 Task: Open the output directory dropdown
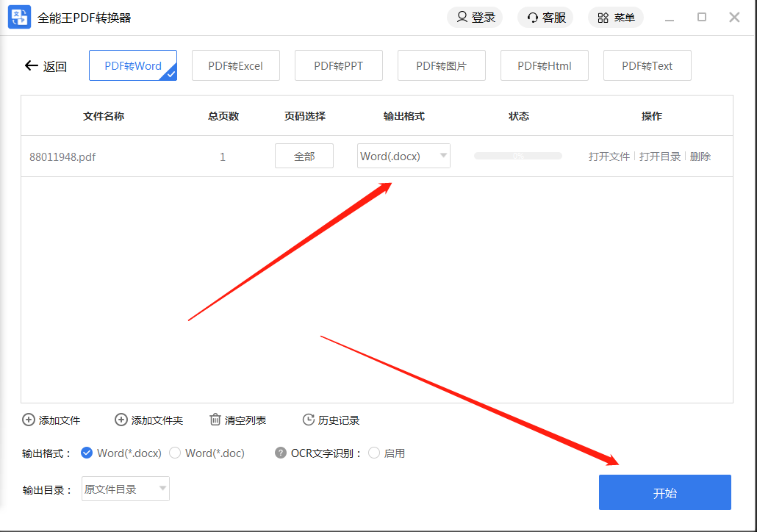coord(162,489)
